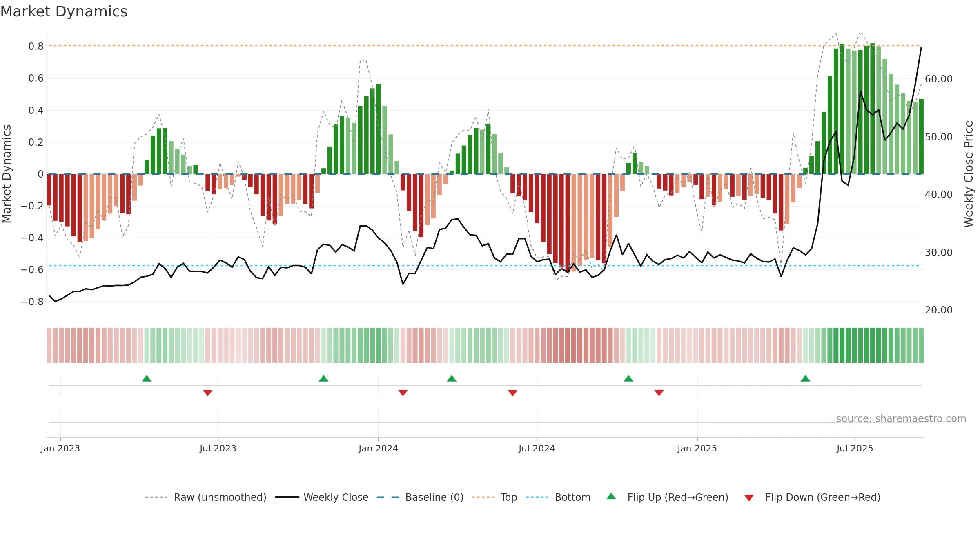Click the 40.00 price tick on right axis
Screen dimensions: 980x551
coord(939,194)
